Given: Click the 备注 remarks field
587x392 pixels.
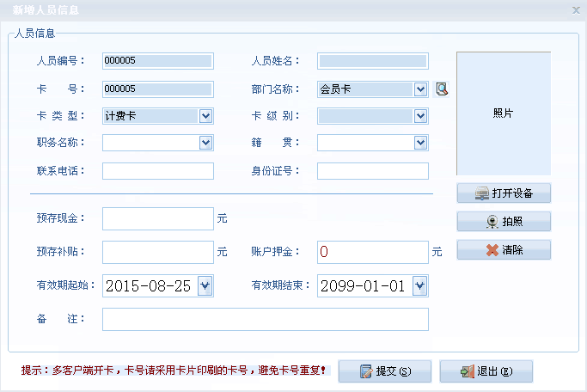Looking at the screenshot, I should pyautogui.click(x=265, y=319).
